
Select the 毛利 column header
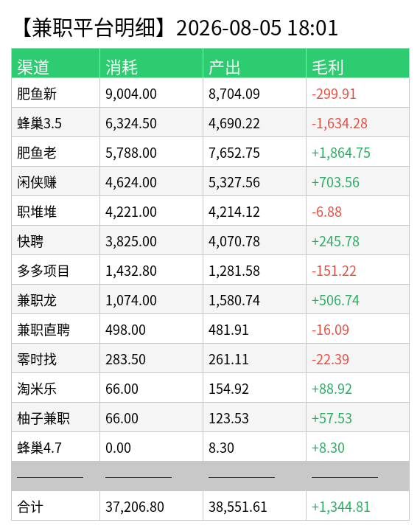[328, 67]
